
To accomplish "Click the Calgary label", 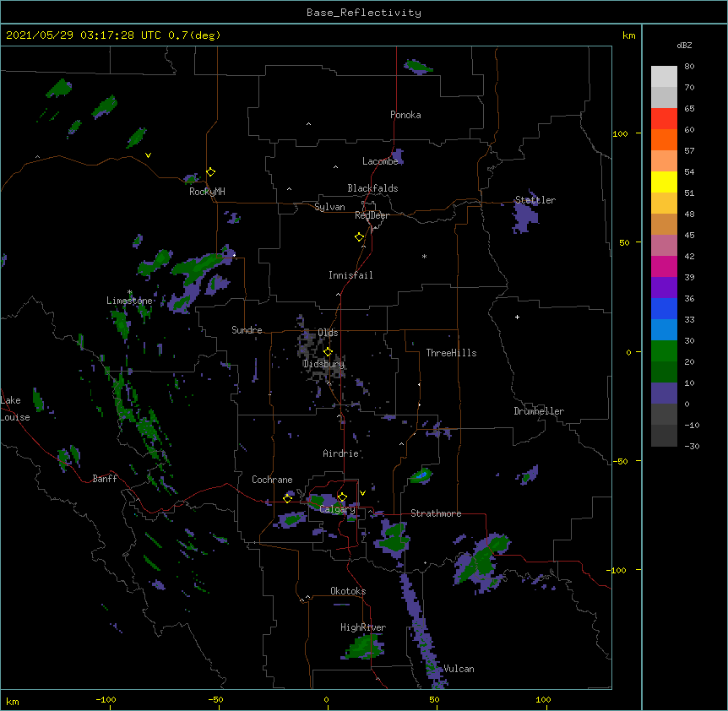I will 338,509.
